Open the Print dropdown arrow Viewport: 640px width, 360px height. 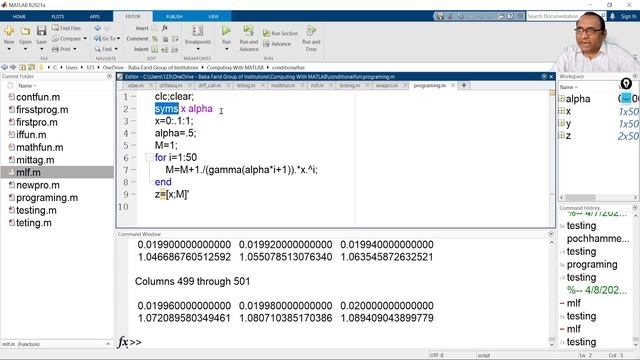75,49
